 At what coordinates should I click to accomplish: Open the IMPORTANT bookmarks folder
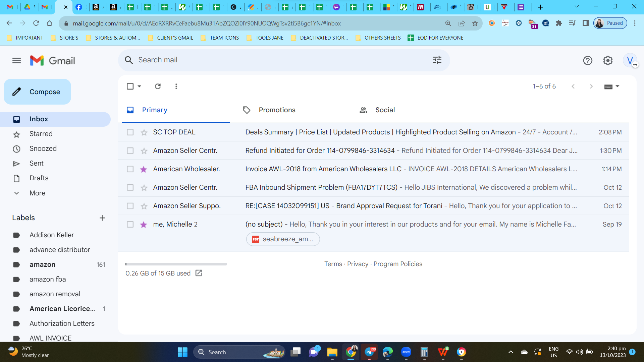tap(25, 38)
